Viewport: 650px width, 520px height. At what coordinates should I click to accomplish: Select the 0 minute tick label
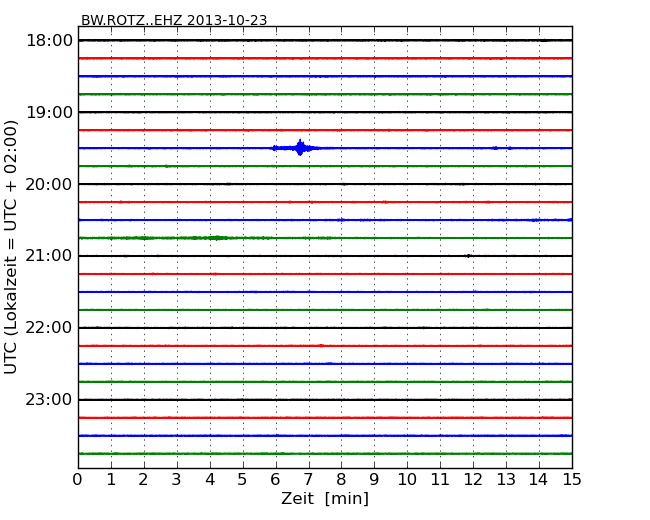[78, 479]
